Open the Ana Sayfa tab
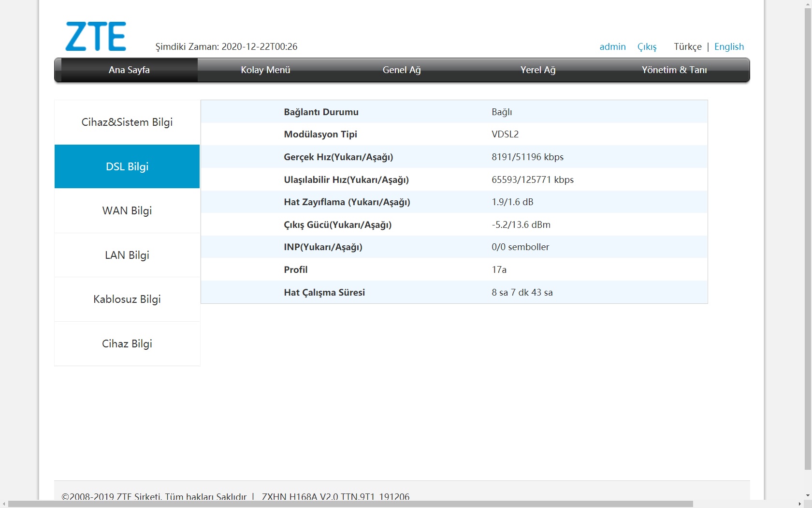Viewport: 812px width, 508px height. [129, 70]
